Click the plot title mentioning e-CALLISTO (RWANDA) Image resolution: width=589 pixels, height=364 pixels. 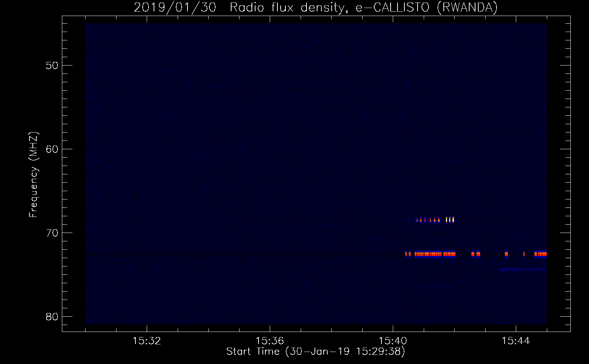point(316,7)
